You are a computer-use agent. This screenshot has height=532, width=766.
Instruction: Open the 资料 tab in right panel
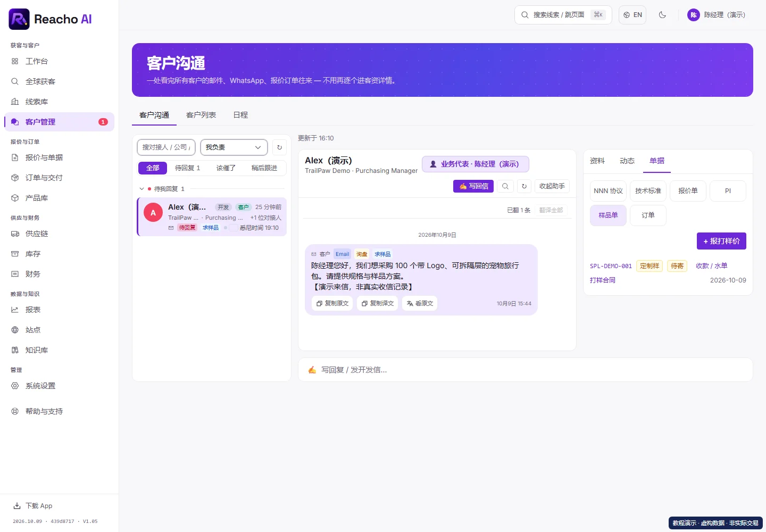[597, 161]
